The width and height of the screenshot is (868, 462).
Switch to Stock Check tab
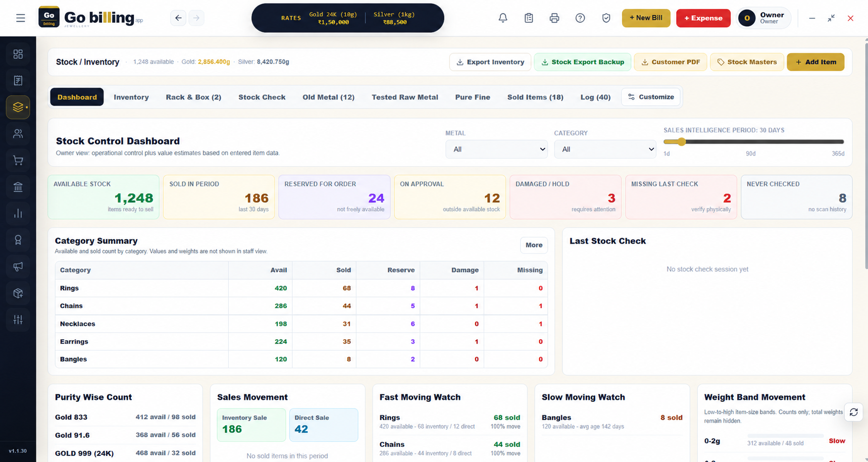[x=262, y=97]
